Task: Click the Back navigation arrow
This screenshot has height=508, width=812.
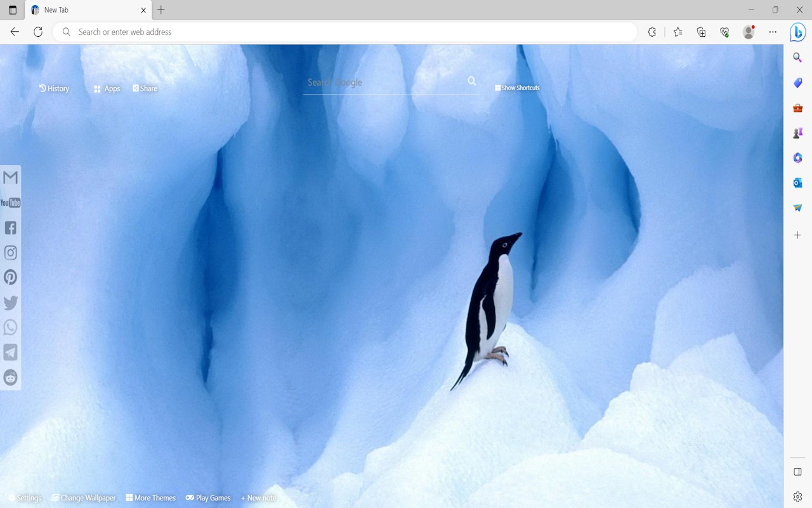Action: pos(15,32)
